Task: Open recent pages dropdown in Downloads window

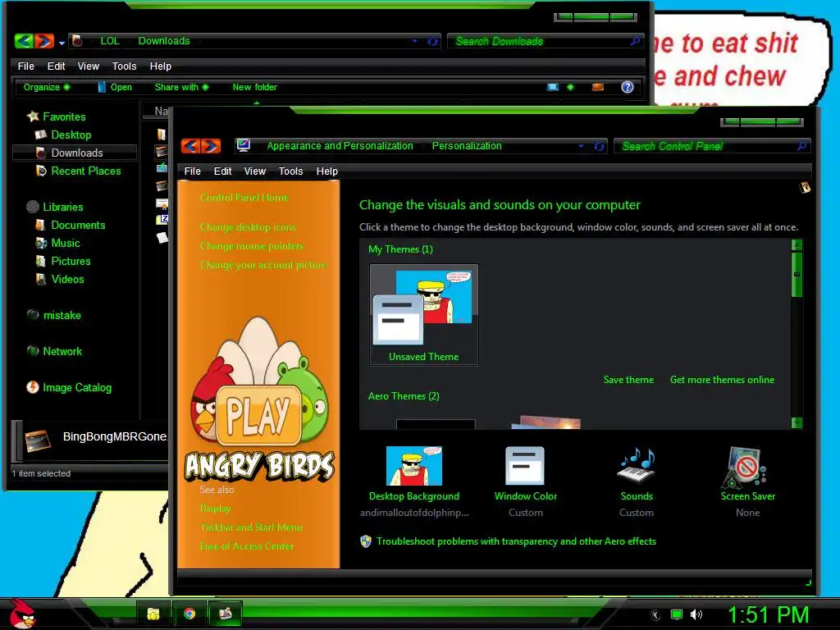Action: coord(62,43)
